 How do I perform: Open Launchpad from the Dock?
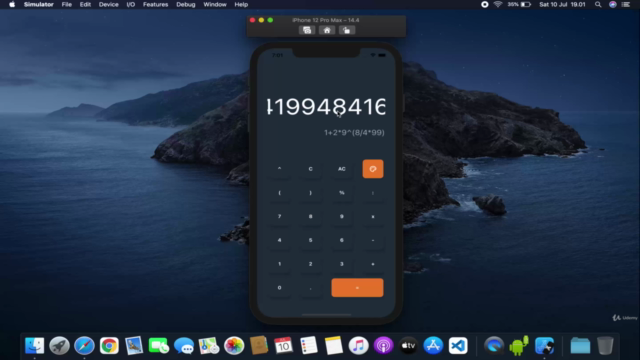[x=59, y=346]
